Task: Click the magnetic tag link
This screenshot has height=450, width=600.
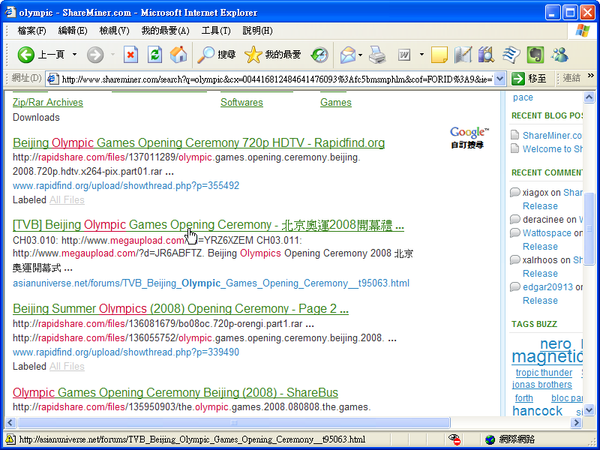Action: [547, 357]
